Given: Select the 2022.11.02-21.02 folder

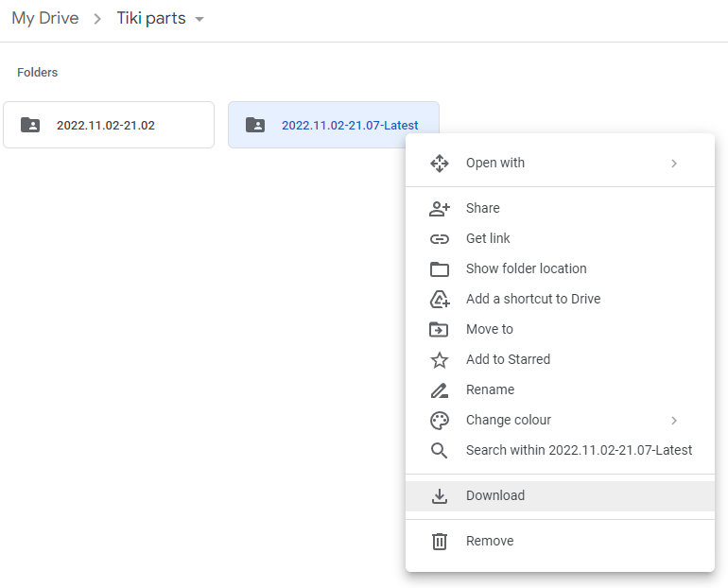Looking at the screenshot, I should (109, 125).
